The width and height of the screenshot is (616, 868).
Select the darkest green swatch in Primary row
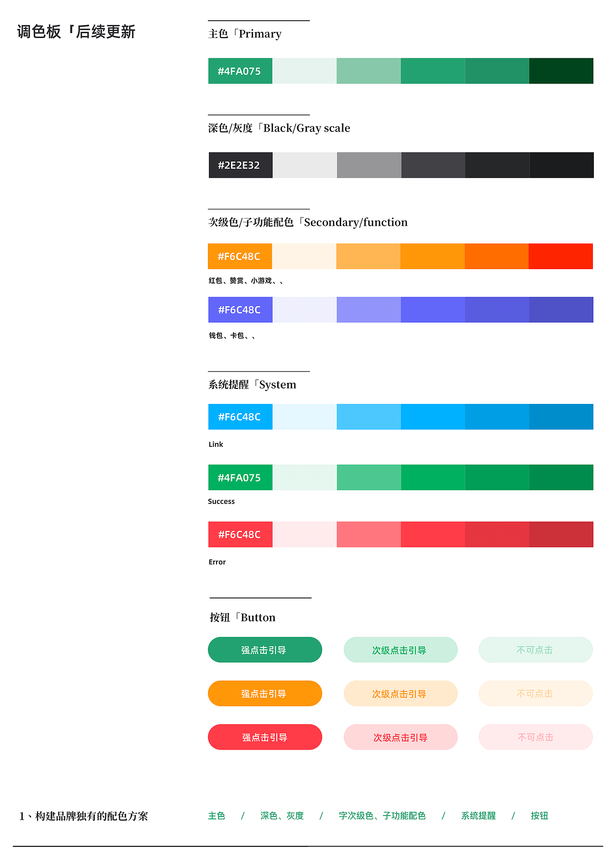(561, 71)
